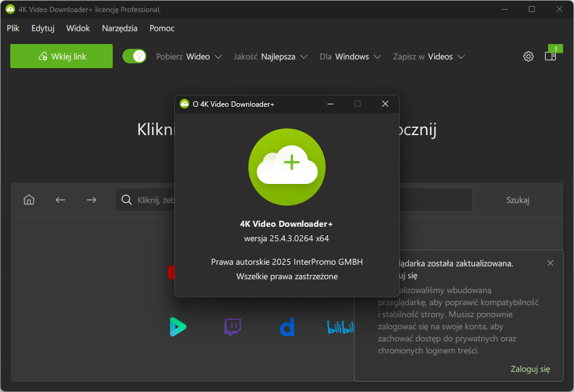Click the Zaloguj się link
Image resolution: width=574 pixels, height=392 pixels.
530,369
